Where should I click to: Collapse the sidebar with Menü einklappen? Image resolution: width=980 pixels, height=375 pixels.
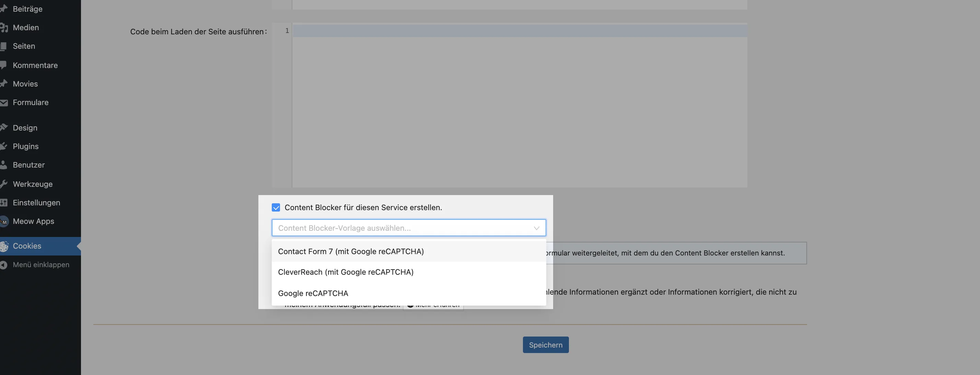(x=41, y=264)
